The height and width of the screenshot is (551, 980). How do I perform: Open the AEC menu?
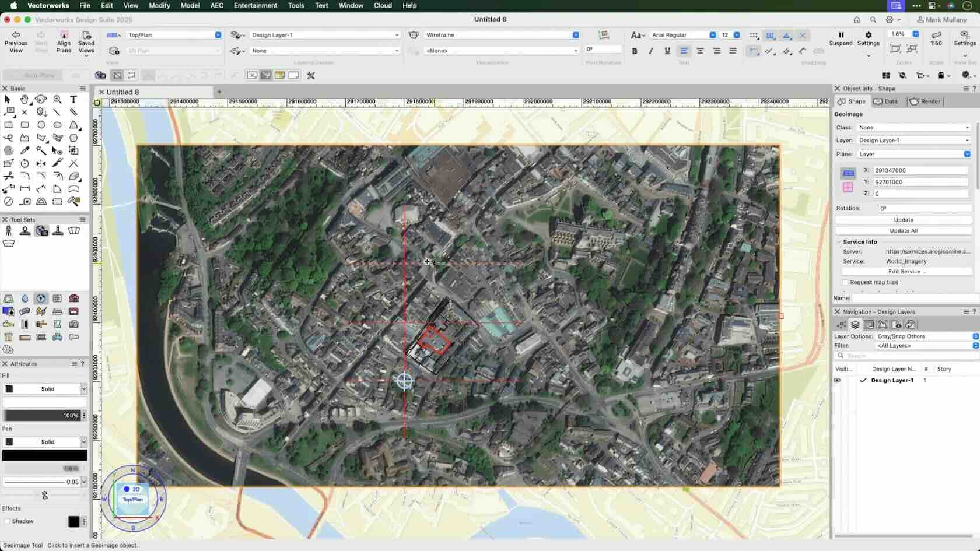(x=216, y=5)
